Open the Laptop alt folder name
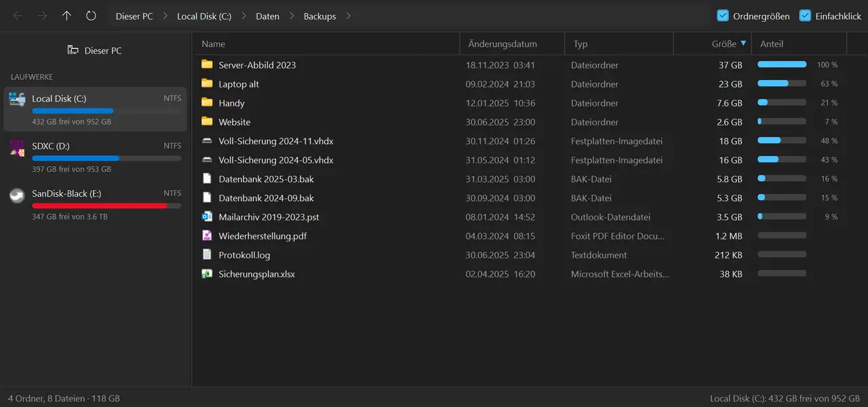Image resolution: width=868 pixels, height=407 pixels. click(x=239, y=84)
